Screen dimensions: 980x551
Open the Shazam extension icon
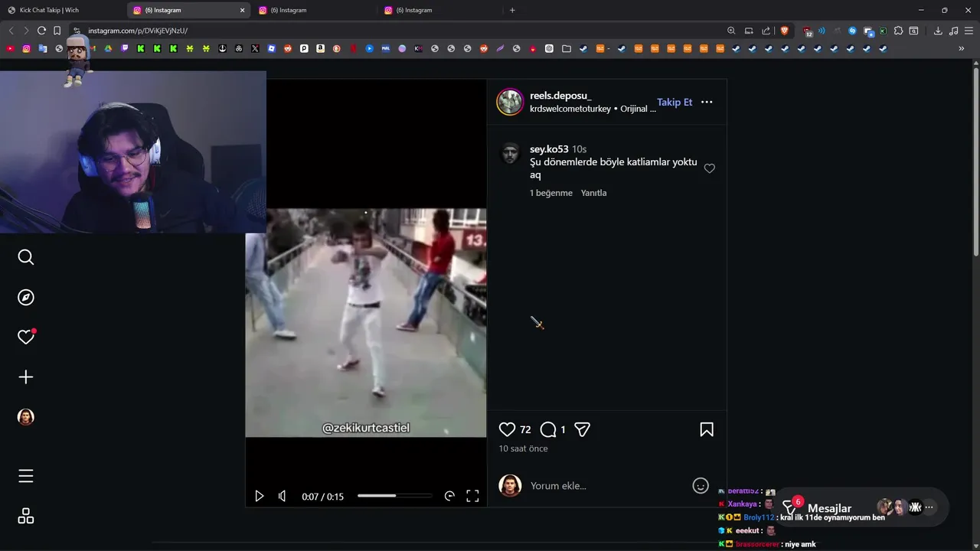(x=852, y=31)
